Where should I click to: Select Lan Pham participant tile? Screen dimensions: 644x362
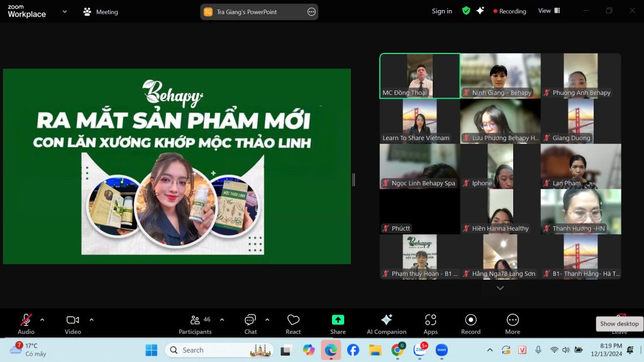coord(580,166)
